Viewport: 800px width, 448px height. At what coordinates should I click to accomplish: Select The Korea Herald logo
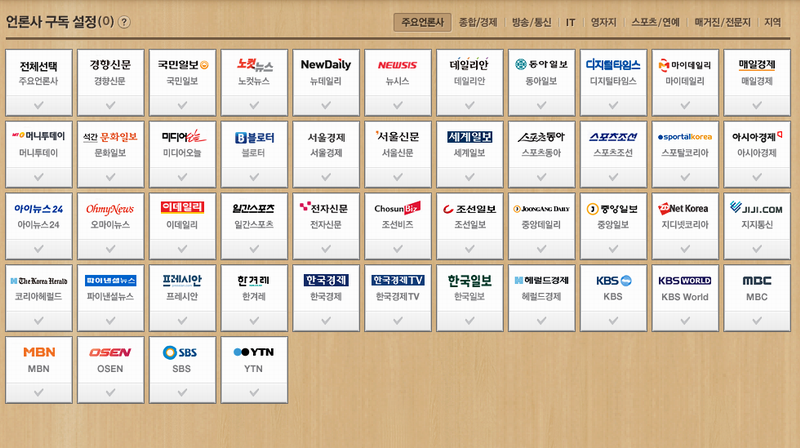[x=39, y=281]
